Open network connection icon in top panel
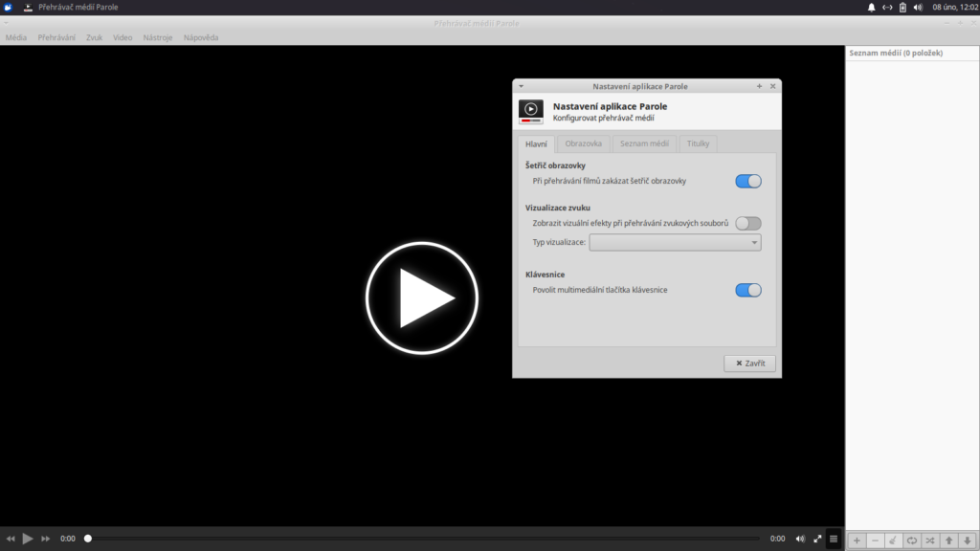The height and width of the screenshot is (551, 980). (887, 8)
